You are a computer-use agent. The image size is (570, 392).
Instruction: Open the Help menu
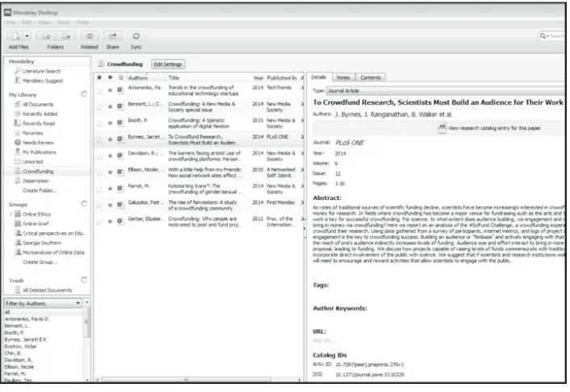pos(82,23)
